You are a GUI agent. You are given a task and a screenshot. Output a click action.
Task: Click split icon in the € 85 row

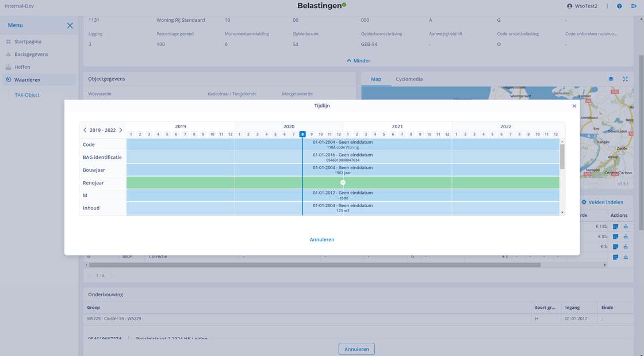point(626,236)
